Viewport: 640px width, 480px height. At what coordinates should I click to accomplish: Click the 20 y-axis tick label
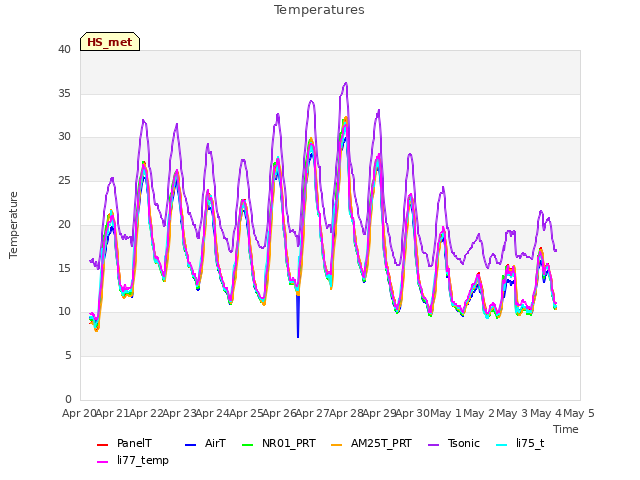coord(64,224)
